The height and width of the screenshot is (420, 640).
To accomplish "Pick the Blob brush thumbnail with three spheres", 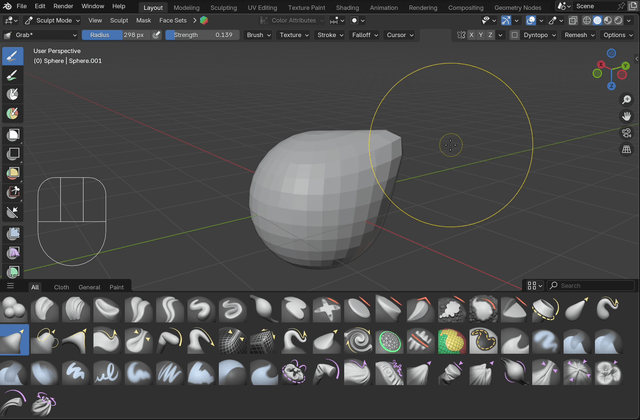I will pyautogui.click(x=14, y=309).
